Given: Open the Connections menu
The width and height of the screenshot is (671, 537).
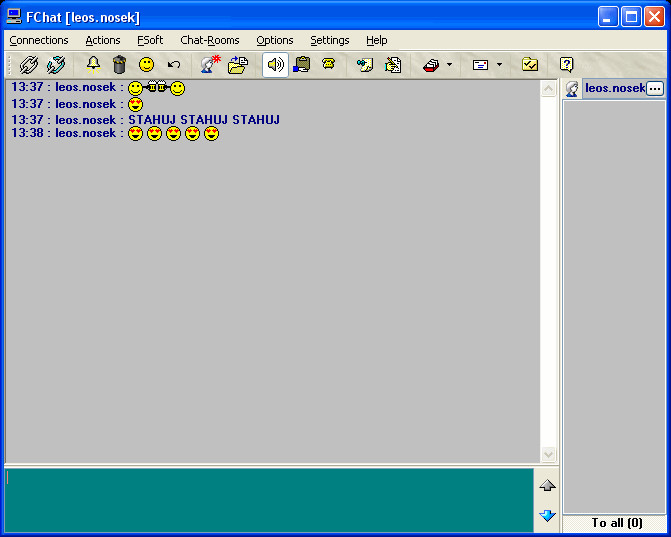Looking at the screenshot, I should click(x=39, y=40).
